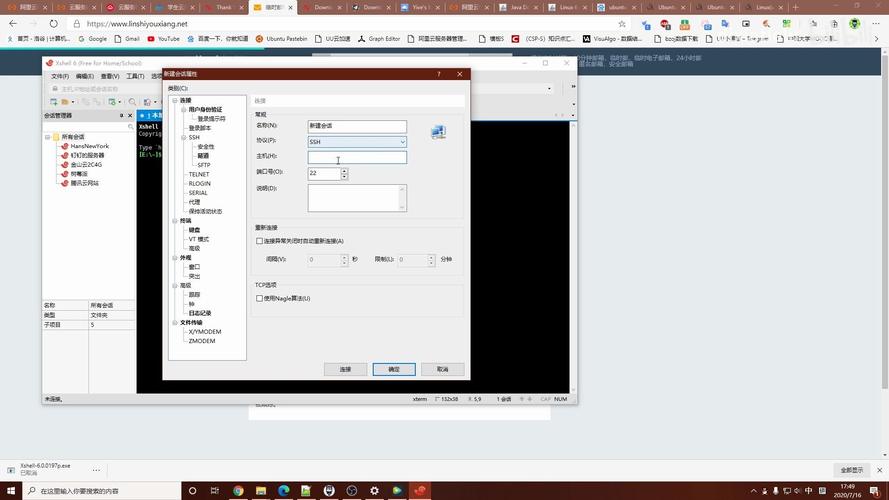Click the magnifier search icon in Xshell toolbar

pos(132,102)
